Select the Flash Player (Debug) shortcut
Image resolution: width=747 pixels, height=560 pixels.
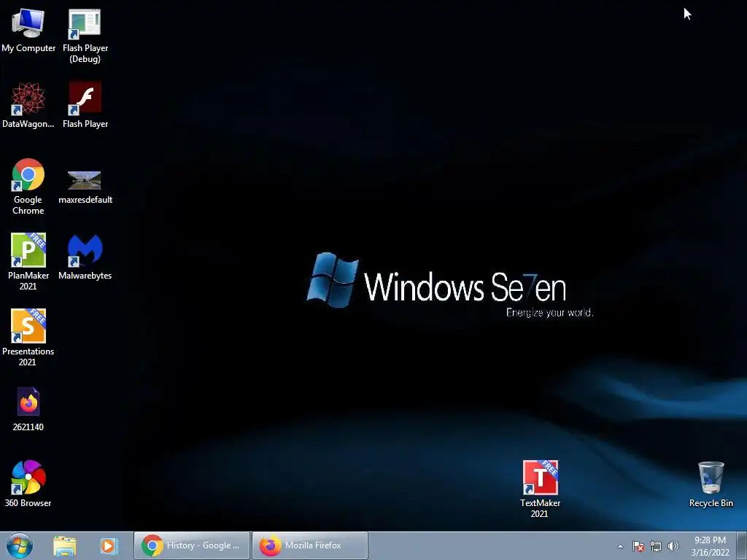click(x=85, y=36)
